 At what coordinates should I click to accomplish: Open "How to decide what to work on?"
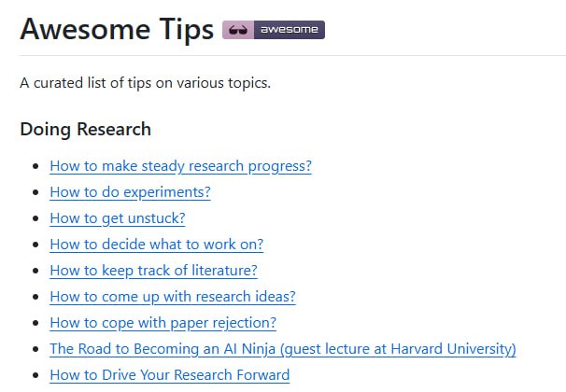156,245
